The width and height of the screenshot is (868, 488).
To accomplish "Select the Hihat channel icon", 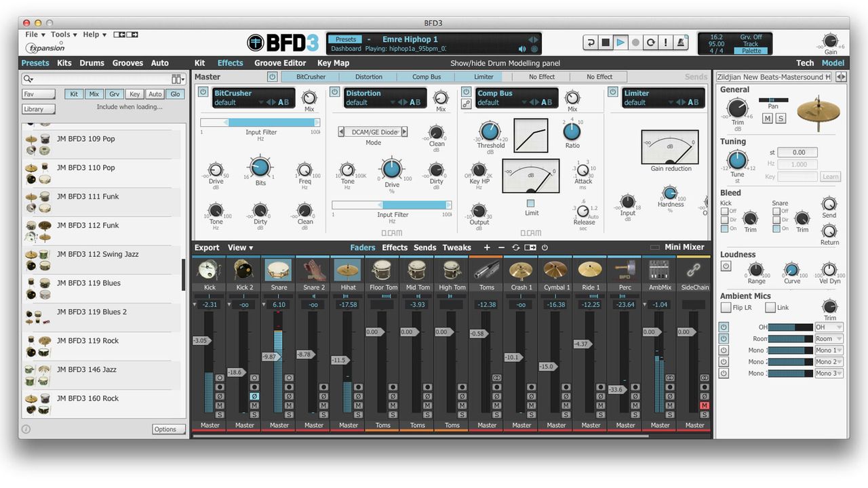I will tap(348, 270).
